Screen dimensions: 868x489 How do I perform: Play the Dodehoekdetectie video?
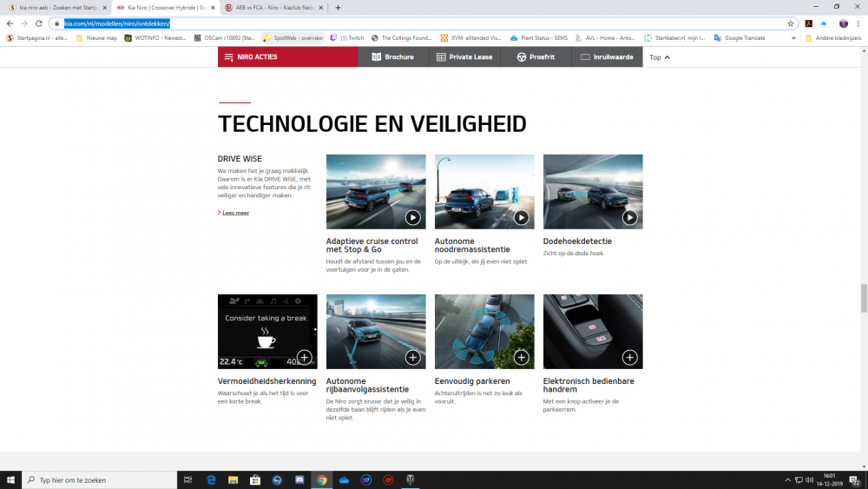[x=629, y=218]
